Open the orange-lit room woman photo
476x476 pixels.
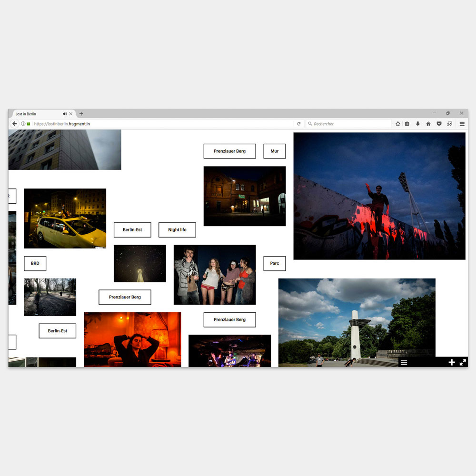click(132, 339)
